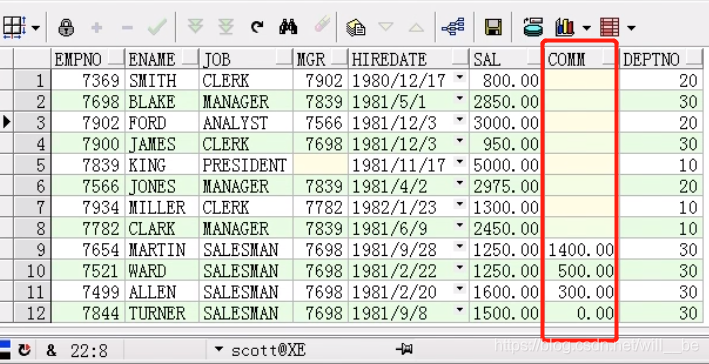Image resolution: width=709 pixels, height=364 pixels.
Task: Click the delete record minus icon
Action: tap(127, 28)
